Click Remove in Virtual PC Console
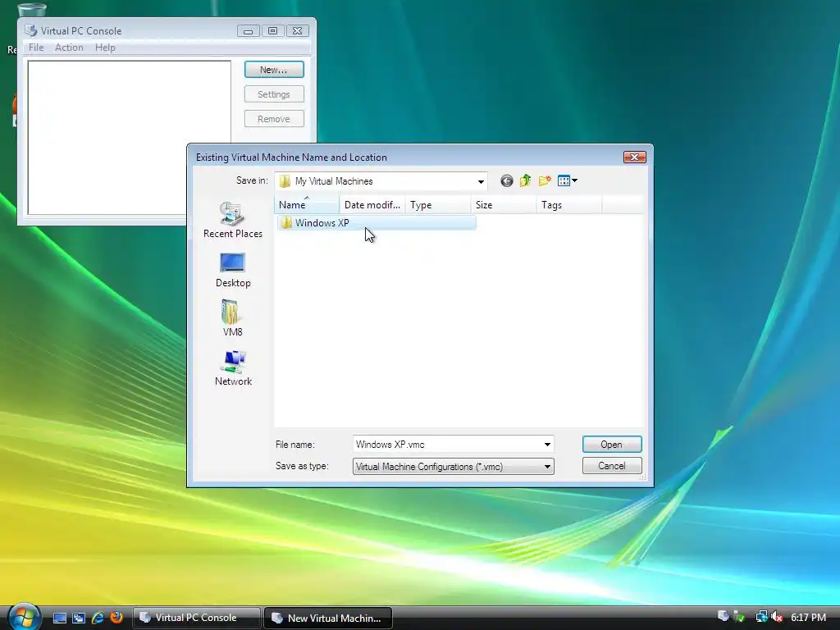840x630 pixels. (x=274, y=119)
